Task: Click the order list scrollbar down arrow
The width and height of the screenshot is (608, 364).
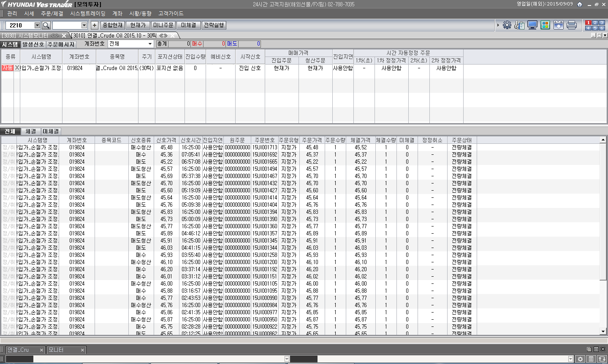Action: pos(603,332)
